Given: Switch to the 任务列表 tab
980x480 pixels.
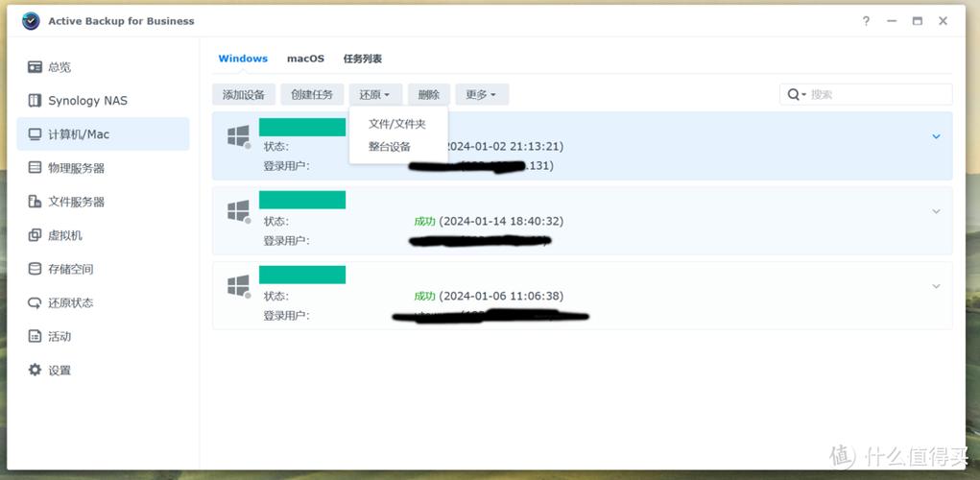Looking at the screenshot, I should pos(363,59).
